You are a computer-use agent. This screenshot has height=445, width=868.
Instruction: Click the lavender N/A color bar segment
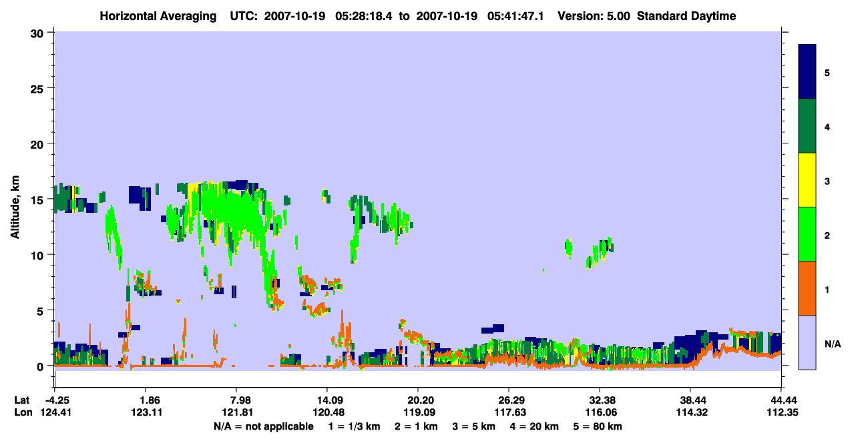[807, 342]
